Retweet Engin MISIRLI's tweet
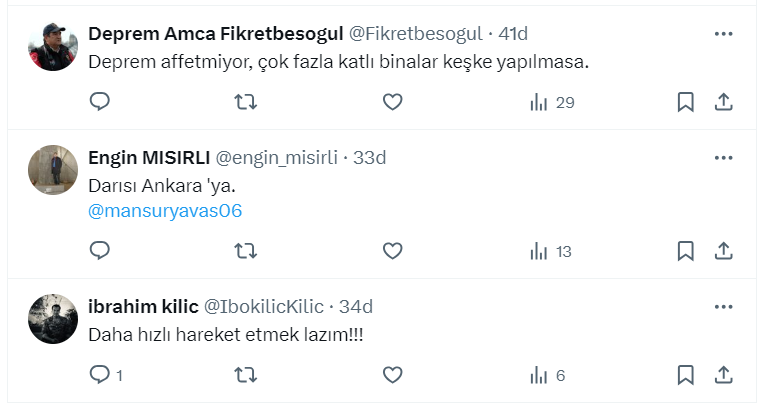Screen dimensions: 758x403 [x=245, y=251]
